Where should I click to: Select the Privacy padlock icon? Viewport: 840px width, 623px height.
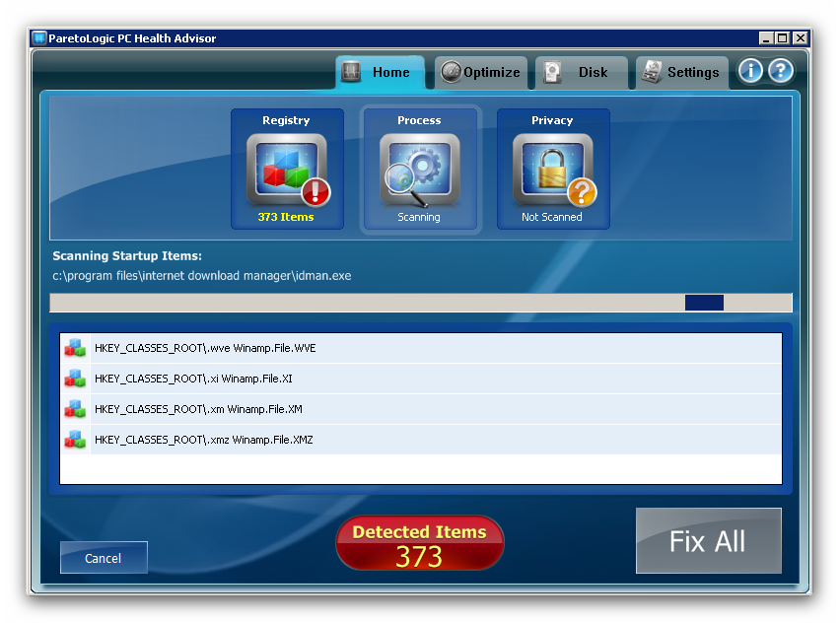[552, 169]
